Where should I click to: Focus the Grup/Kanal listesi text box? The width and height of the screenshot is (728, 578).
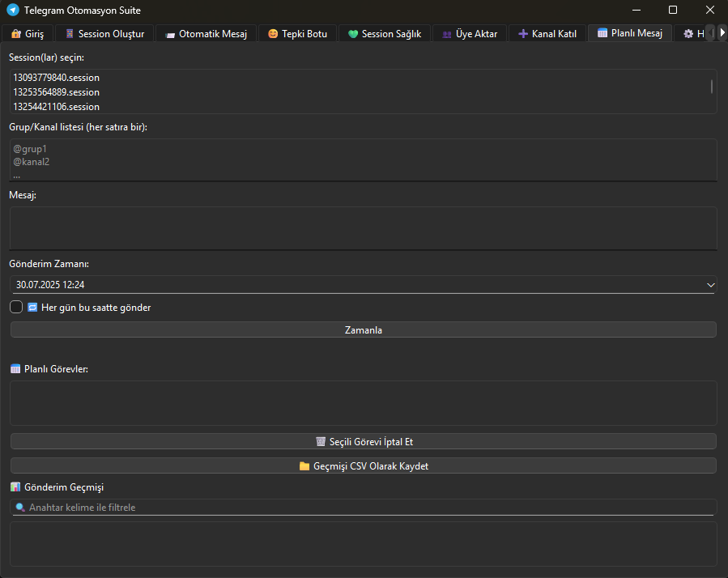click(363, 159)
